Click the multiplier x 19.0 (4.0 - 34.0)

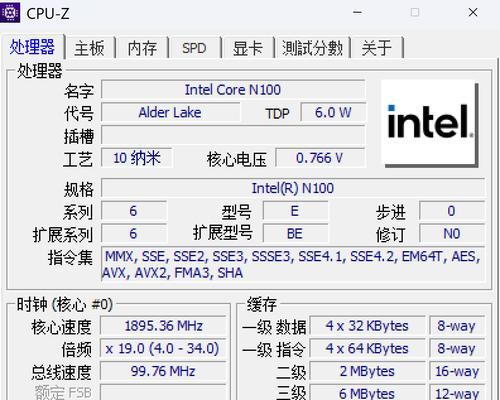point(163,348)
